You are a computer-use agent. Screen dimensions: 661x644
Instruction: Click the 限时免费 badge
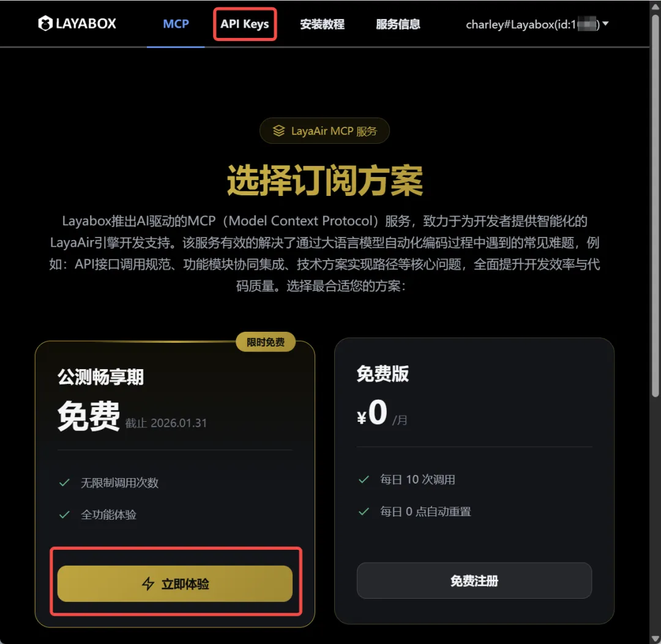tap(265, 342)
